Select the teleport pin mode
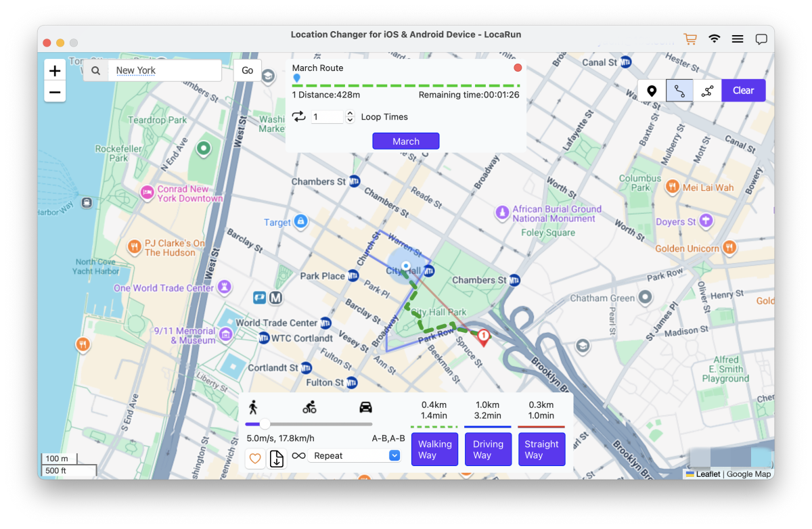 pyautogui.click(x=652, y=91)
